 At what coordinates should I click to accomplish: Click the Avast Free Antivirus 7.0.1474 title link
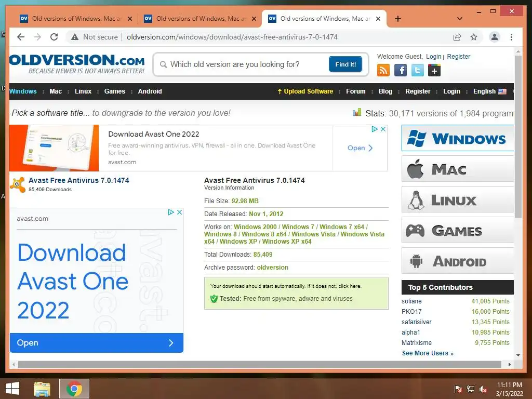79,180
